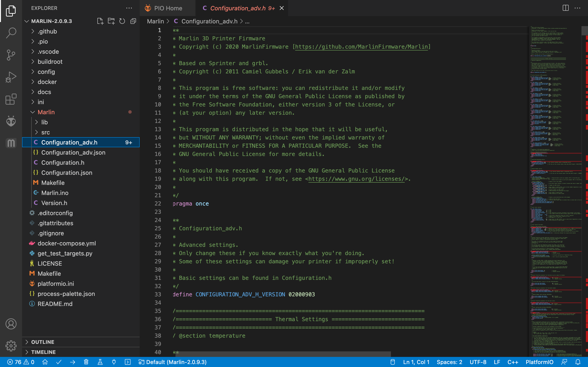Refresh the explorer file tree
This screenshot has width=588, height=367.
pyautogui.click(x=122, y=21)
